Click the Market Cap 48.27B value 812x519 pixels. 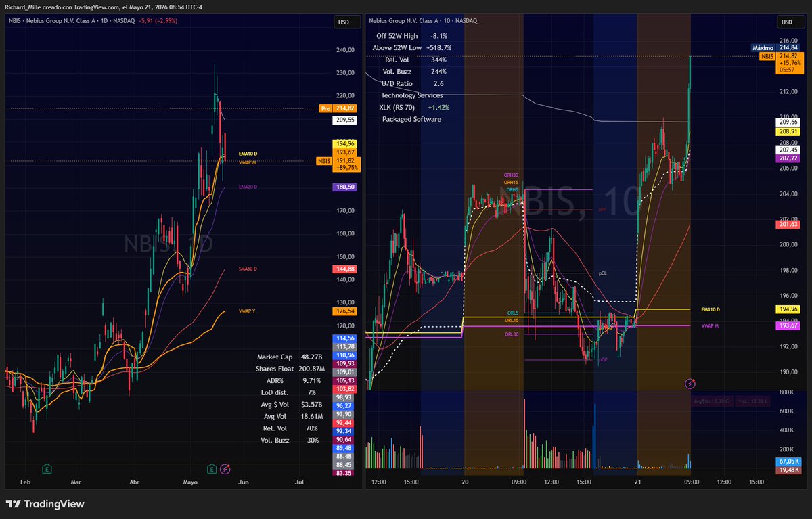313,357
